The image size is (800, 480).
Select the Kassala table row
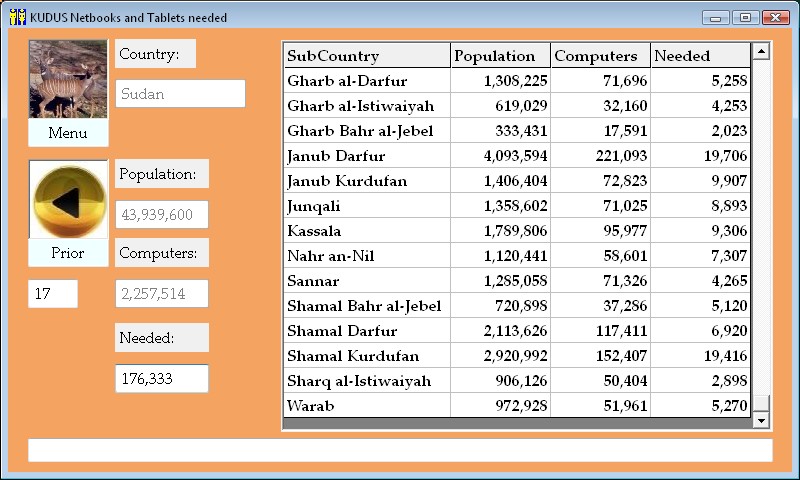[366, 231]
